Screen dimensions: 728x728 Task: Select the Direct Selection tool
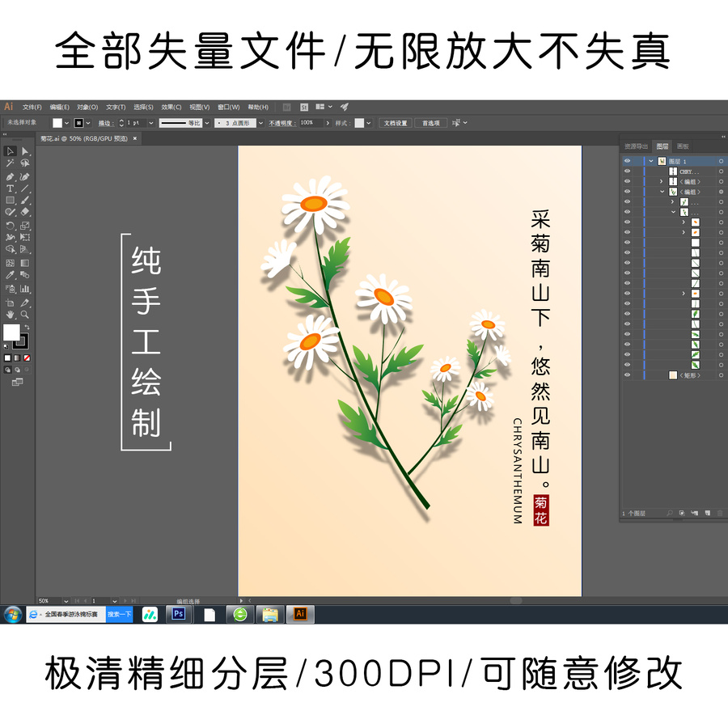tap(25, 151)
